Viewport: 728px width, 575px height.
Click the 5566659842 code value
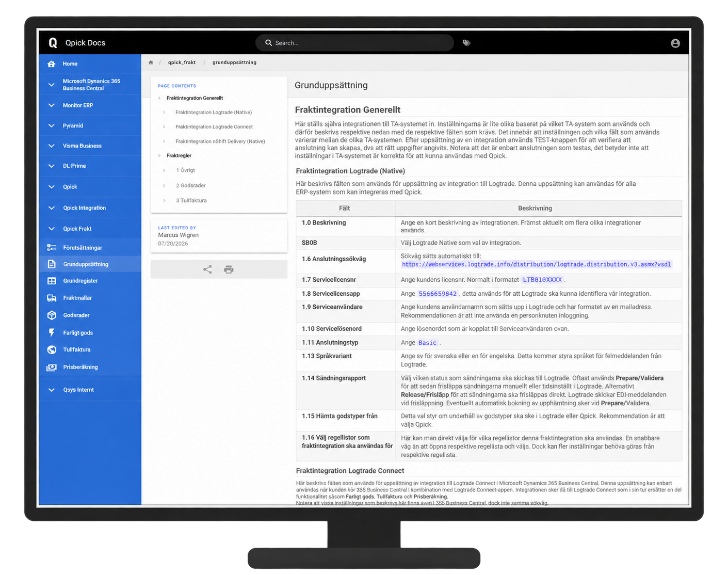(x=438, y=294)
